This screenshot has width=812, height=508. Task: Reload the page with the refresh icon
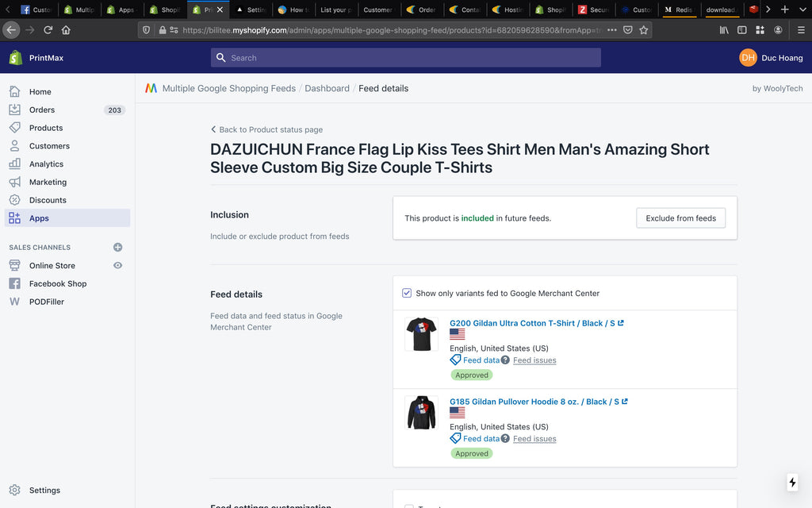(48, 30)
